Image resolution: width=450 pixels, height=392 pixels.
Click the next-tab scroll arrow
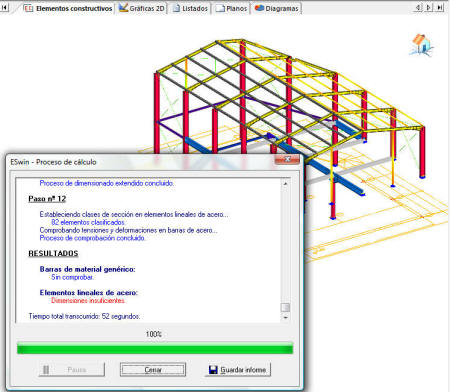point(429,7)
